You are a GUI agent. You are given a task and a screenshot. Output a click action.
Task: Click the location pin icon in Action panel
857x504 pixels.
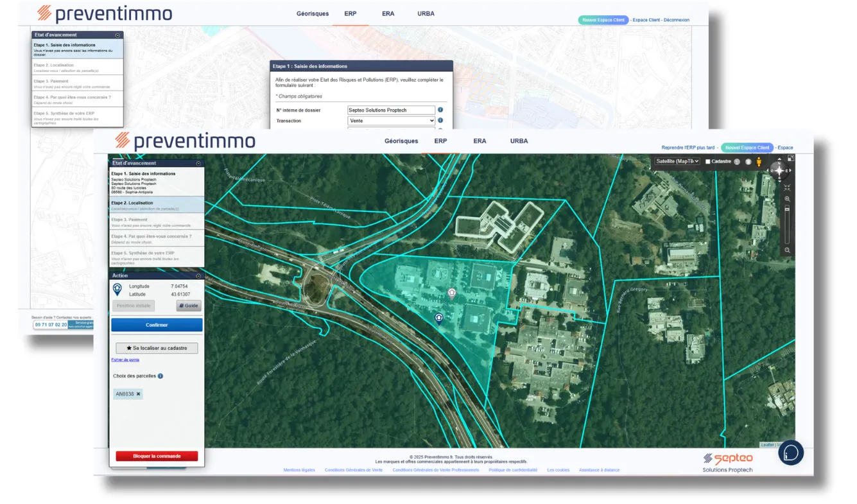coord(117,290)
